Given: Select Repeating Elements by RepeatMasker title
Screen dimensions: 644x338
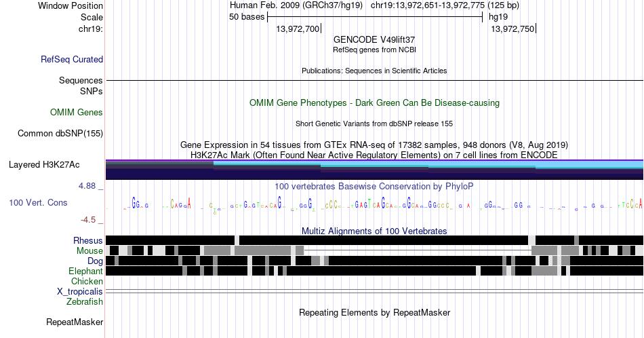Looking at the screenshot, I should (x=375, y=312).
